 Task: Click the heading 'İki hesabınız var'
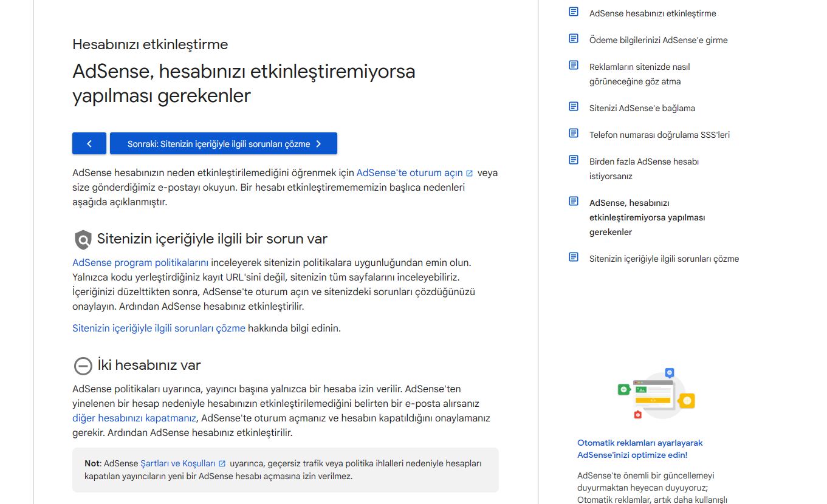pyautogui.click(x=149, y=365)
